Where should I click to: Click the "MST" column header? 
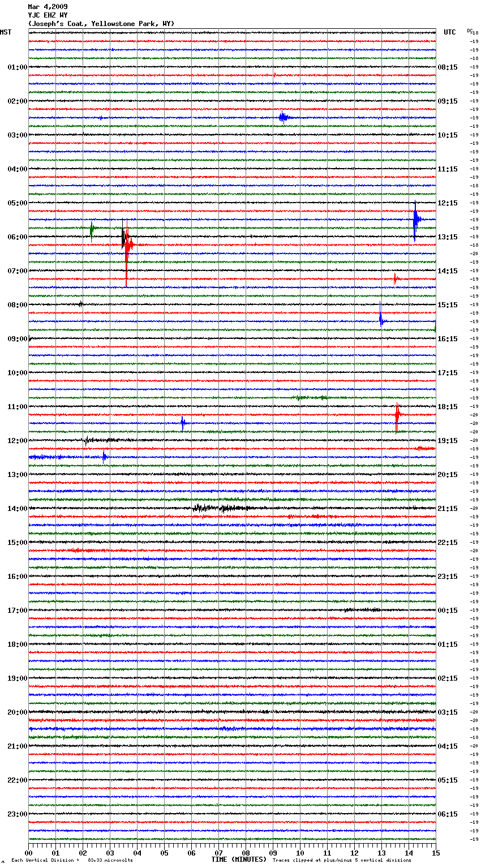click(x=6, y=32)
